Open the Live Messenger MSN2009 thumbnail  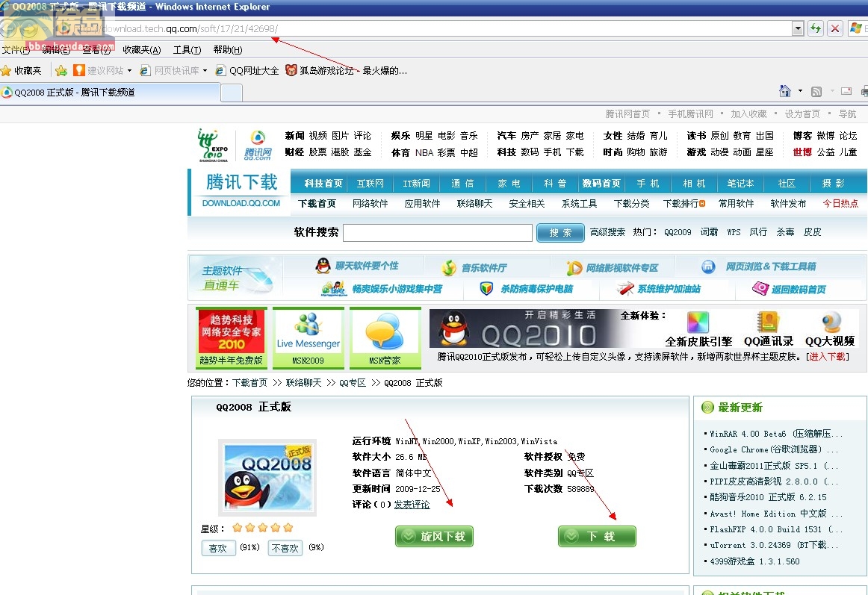pyautogui.click(x=309, y=337)
